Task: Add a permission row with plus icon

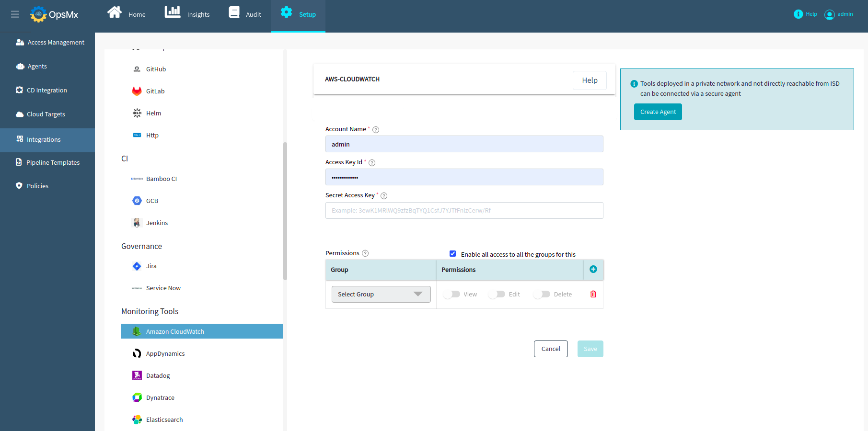Action: pos(593,270)
